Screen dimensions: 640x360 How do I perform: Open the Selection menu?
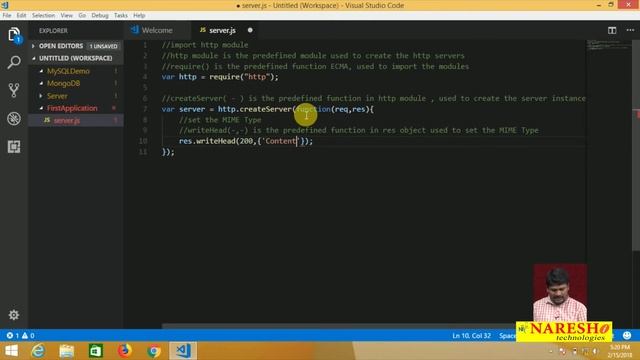tap(43, 16)
